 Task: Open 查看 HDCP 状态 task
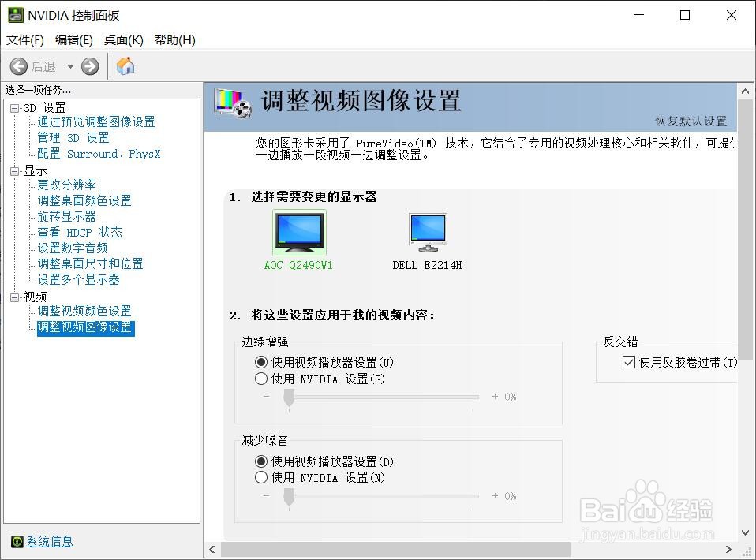80,233
